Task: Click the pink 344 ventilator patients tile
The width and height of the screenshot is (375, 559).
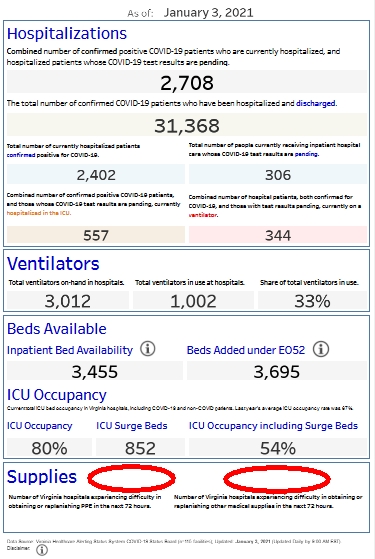Action: point(278,235)
